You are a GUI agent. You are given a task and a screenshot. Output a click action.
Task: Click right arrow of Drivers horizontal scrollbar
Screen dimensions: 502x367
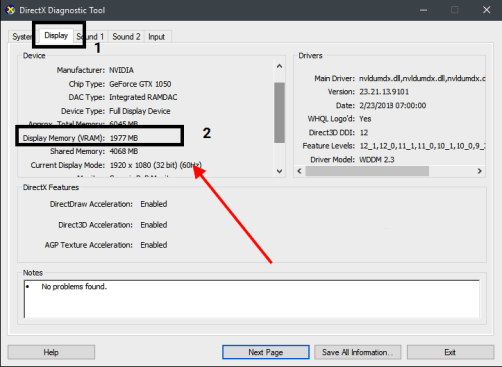point(479,171)
